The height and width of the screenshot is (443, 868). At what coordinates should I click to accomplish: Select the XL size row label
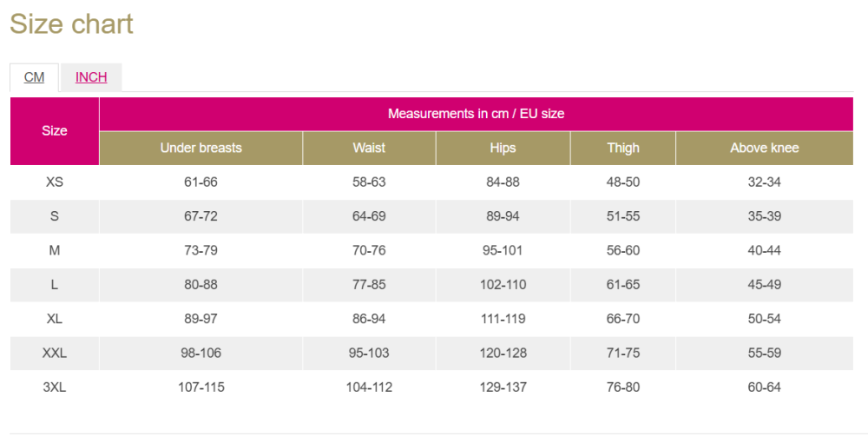[x=54, y=319]
